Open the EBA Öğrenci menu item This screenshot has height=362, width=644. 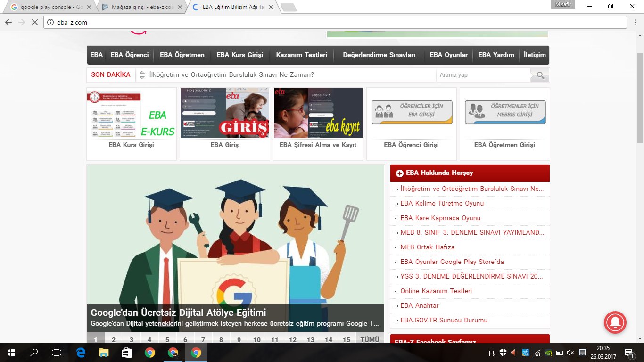pos(130,55)
